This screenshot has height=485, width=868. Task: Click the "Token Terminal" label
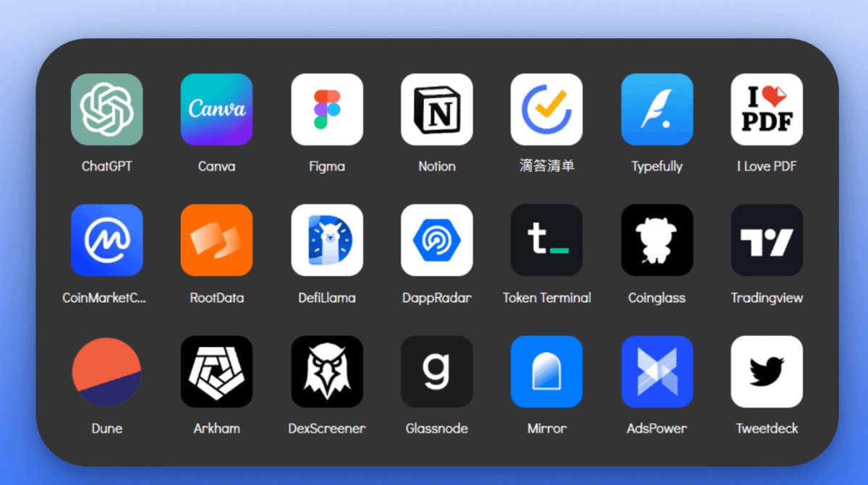(x=547, y=298)
